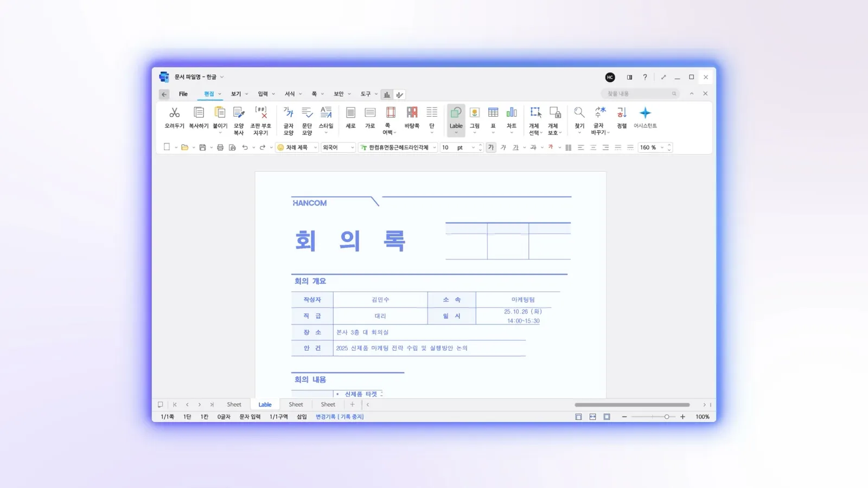Click the Lable ribbon button
This screenshot has height=488, width=868.
pos(456,120)
